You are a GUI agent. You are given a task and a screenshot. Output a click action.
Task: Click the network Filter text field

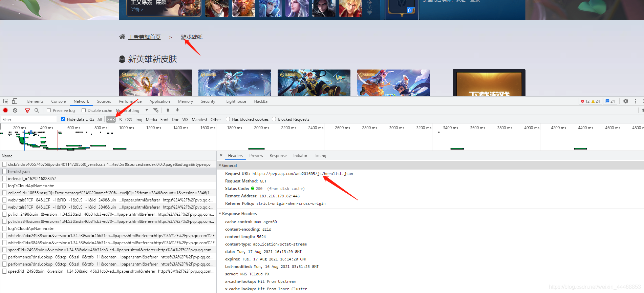tap(29, 119)
